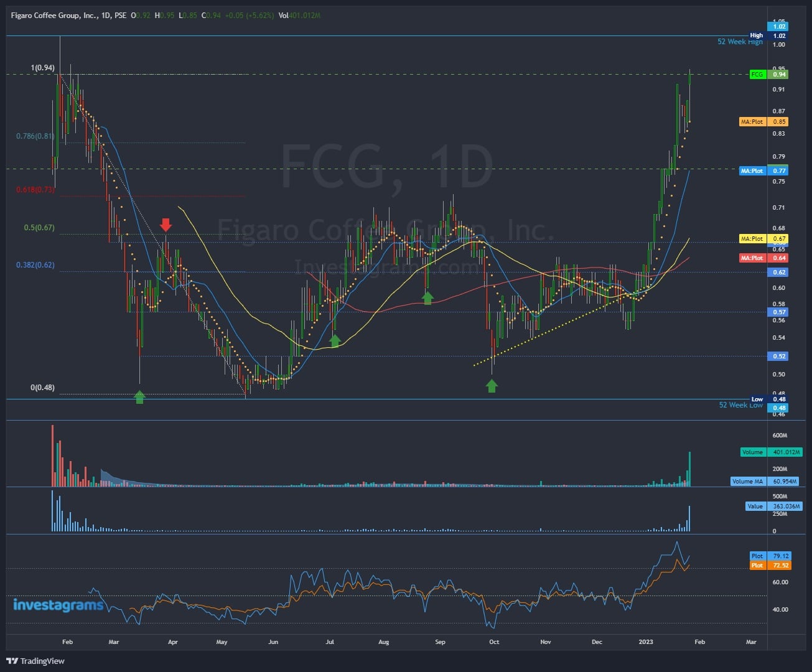The width and height of the screenshot is (812, 672).
Task: Click the green up-arrow marker in July
Action: [336, 340]
